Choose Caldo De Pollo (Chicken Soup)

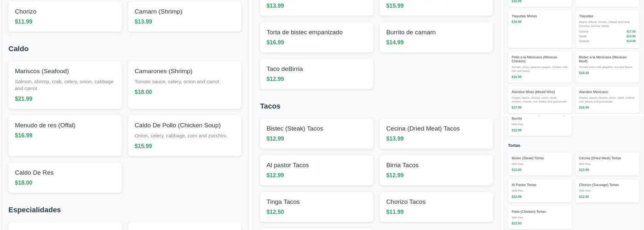[x=184, y=135]
